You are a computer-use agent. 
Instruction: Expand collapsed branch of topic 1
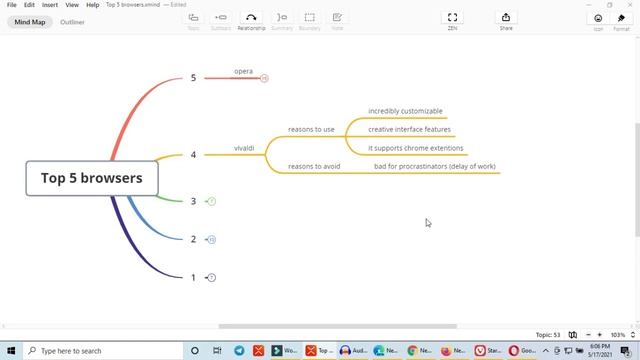[x=211, y=278]
